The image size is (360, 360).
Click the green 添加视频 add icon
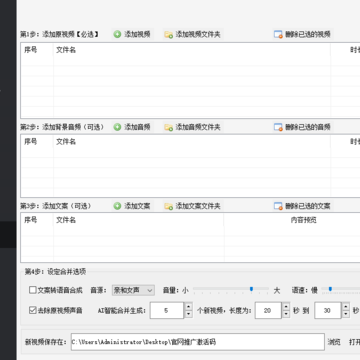117,34
